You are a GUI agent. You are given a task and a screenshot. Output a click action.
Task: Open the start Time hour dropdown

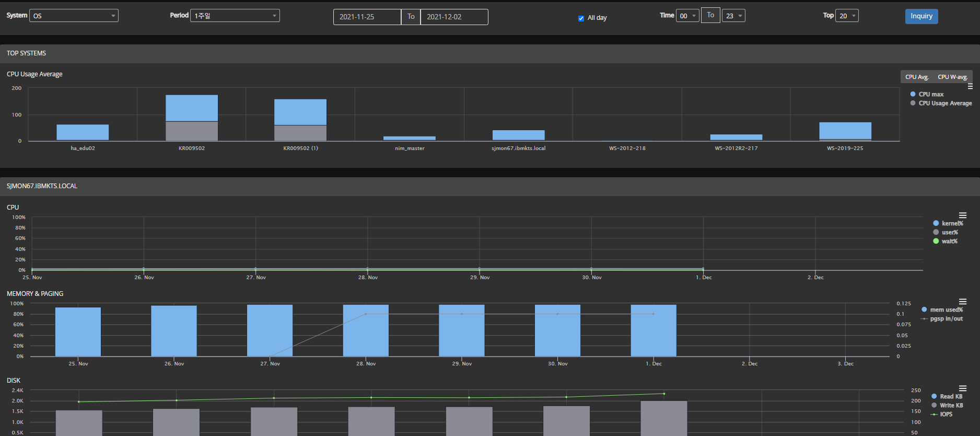point(687,16)
